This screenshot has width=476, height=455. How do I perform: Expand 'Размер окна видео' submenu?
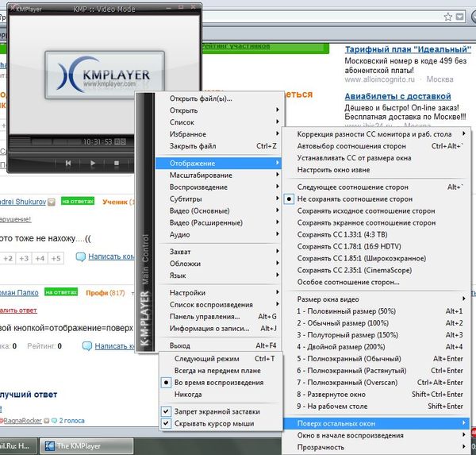click(x=376, y=299)
